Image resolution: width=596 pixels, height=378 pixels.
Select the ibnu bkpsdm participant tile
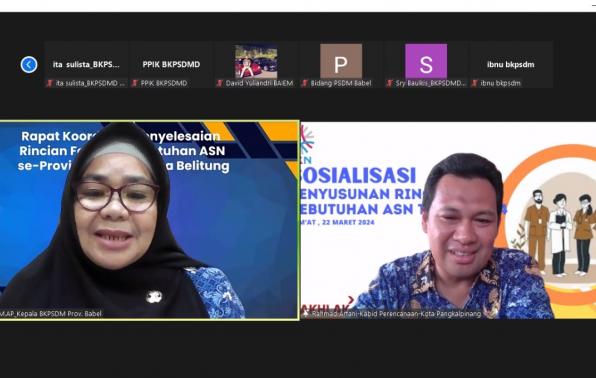coord(511,65)
